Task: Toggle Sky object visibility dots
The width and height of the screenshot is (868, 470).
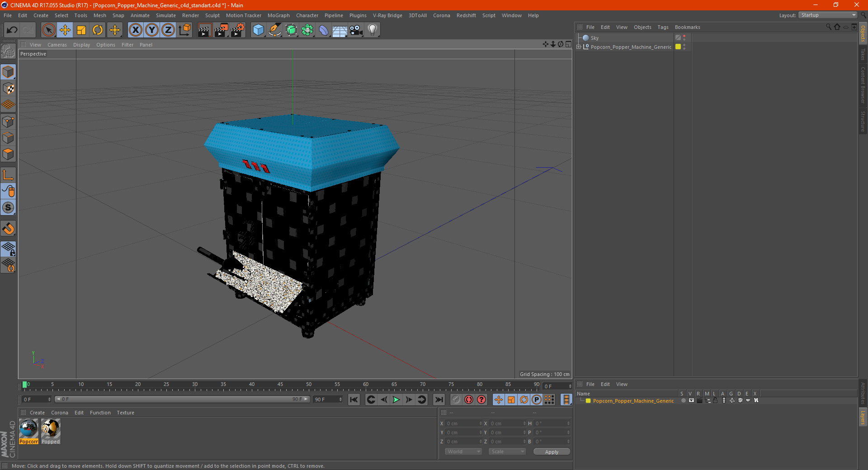Action: coord(684,38)
